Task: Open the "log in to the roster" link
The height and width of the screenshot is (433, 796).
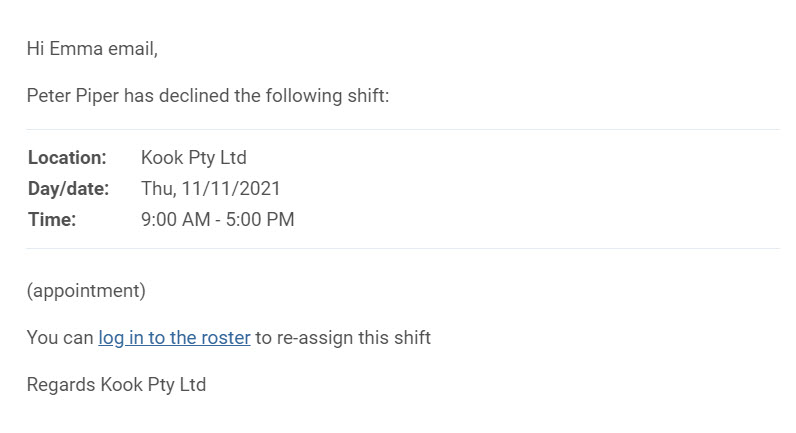Action: pos(174,338)
